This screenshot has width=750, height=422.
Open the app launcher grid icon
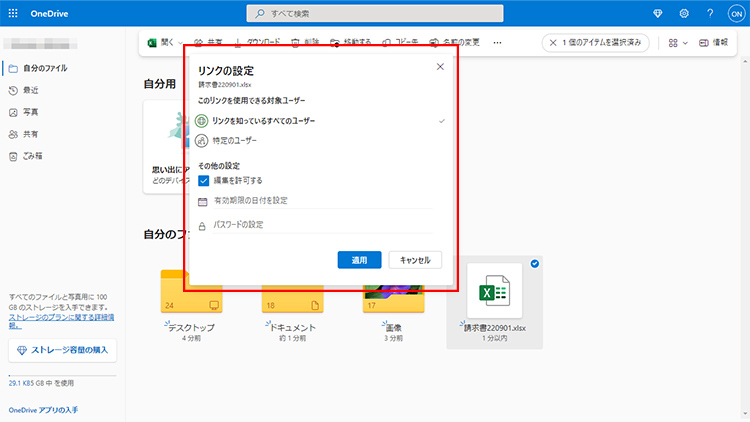pyautogui.click(x=14, y=14)
